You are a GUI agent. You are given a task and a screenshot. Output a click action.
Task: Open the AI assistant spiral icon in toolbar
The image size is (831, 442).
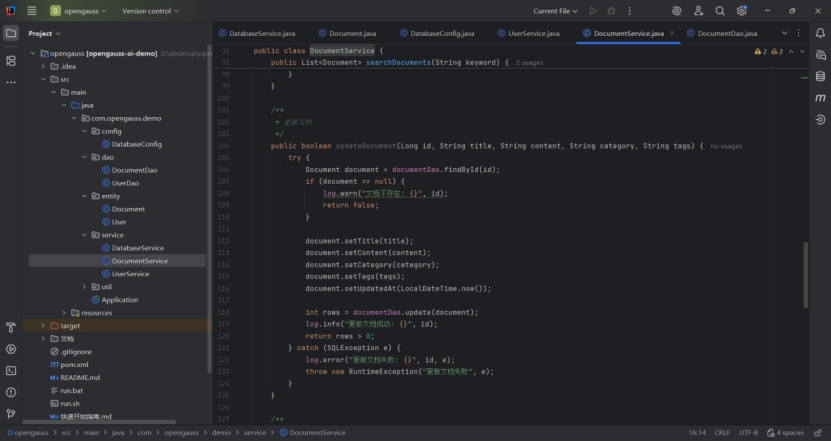(x=676, y=11)
